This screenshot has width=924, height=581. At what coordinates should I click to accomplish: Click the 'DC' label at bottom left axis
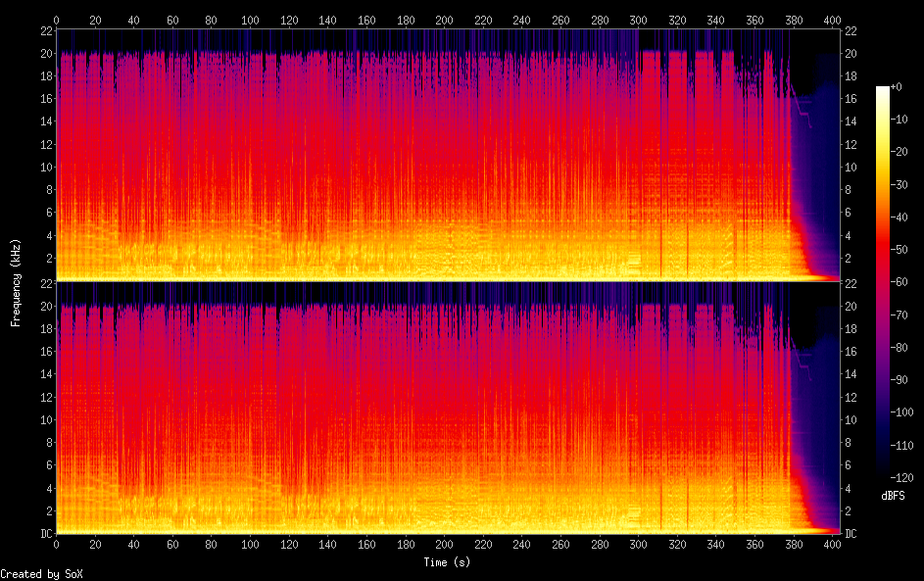(x=43, y=534)
